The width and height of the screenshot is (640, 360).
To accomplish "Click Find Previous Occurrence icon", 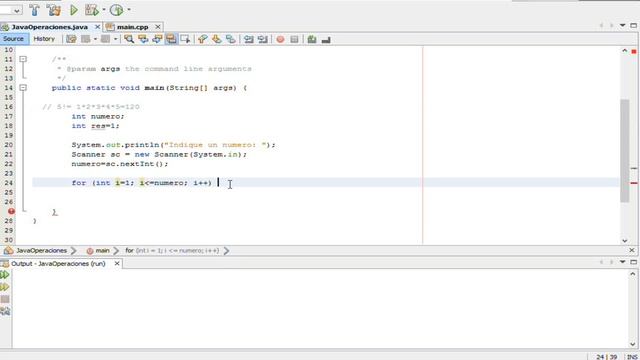I will pos(143,39).
